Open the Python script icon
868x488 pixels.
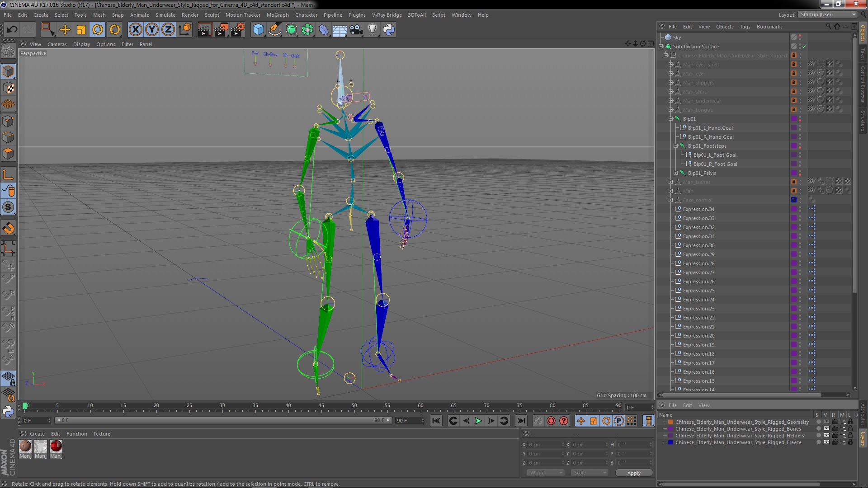388,30
